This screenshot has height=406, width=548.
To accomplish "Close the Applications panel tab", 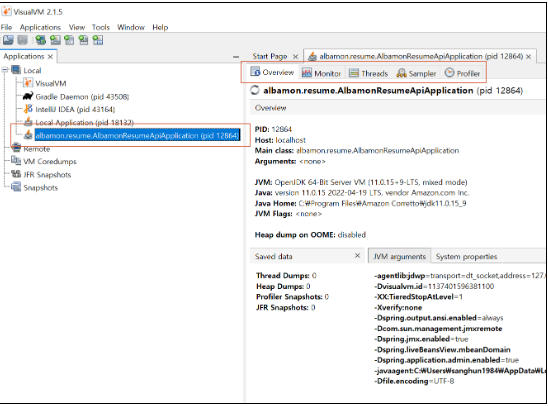I will (50, 57).
